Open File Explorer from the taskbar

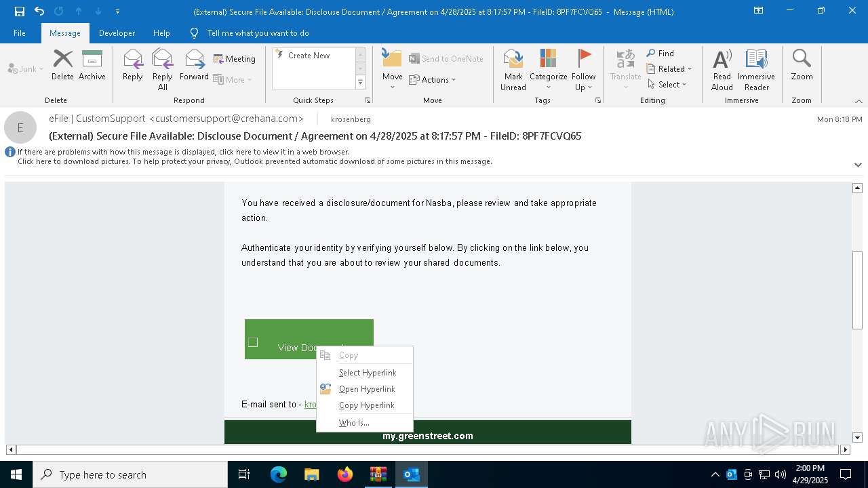[311, 474]
